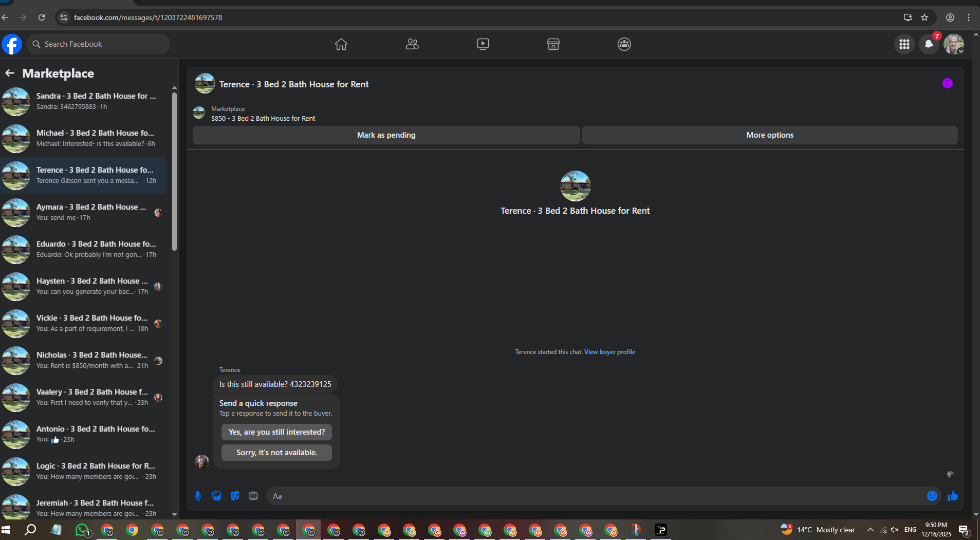980x540 pixels.
Task: Click the attach photo icon
Action: pyautogui.click(x=216, y=496)
